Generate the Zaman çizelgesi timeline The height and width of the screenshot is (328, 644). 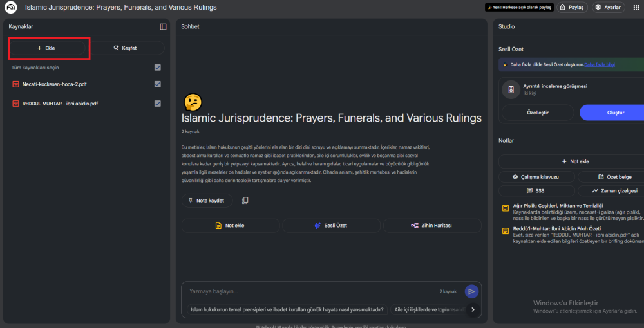611,191
